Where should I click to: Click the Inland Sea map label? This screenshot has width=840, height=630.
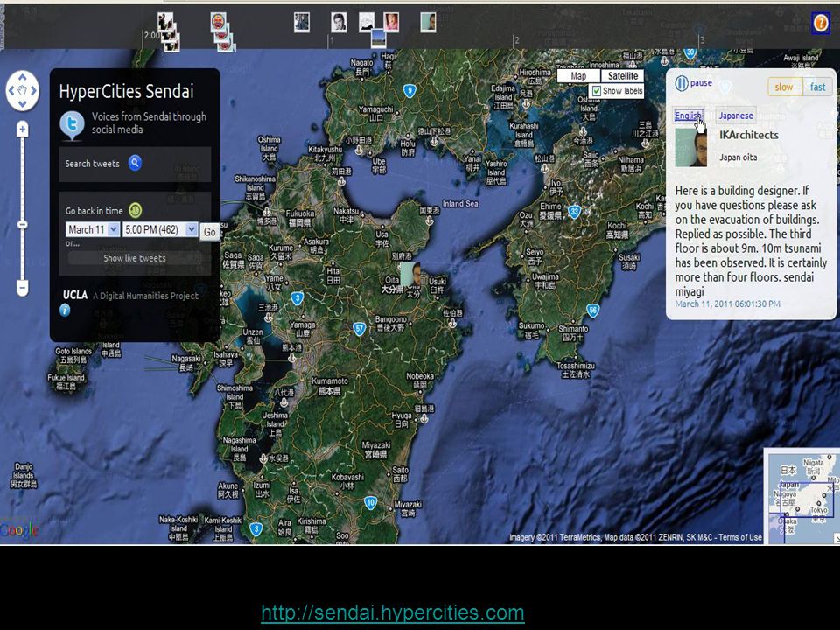coord(461,204)
